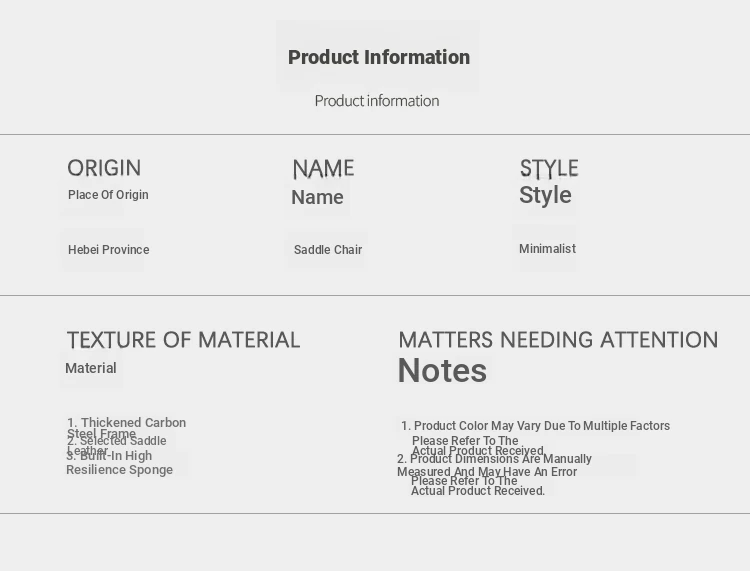Click the bold Name label
The height and width of the screenshot is (571, 750).
pos(317,197)
